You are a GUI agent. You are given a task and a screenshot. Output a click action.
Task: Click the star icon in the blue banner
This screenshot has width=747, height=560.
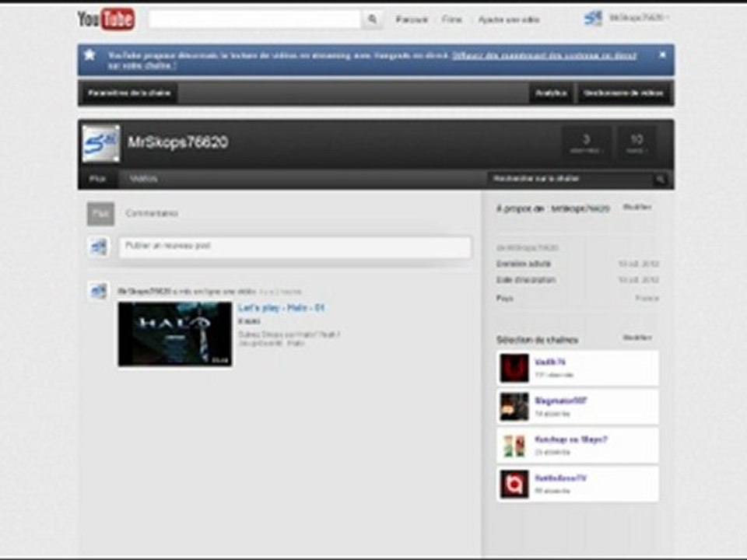89,54
